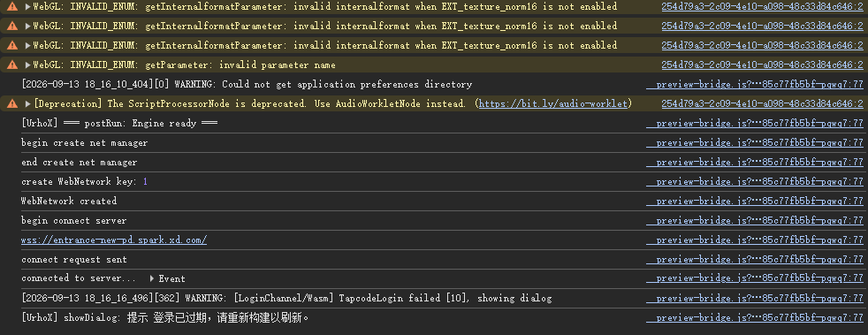Select the 'end create net manager' log line
Image resolution: width=868 pixels, height=335 pixels.
pyautogui.click(x=80, y=163)
